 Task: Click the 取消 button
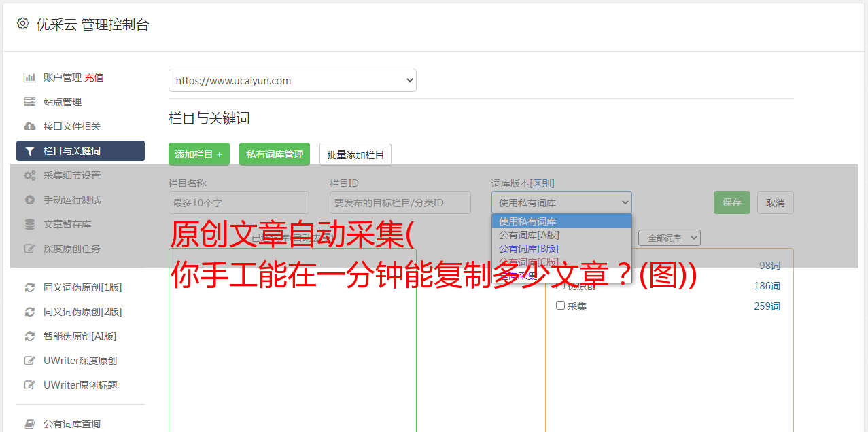(776, 202)
